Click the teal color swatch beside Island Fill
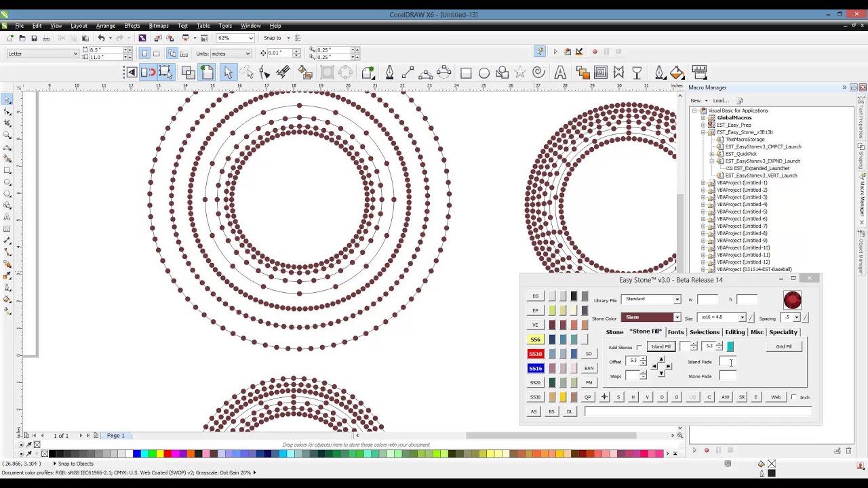The width and height of the screenshot is (868, 488). tap(730, 347)
